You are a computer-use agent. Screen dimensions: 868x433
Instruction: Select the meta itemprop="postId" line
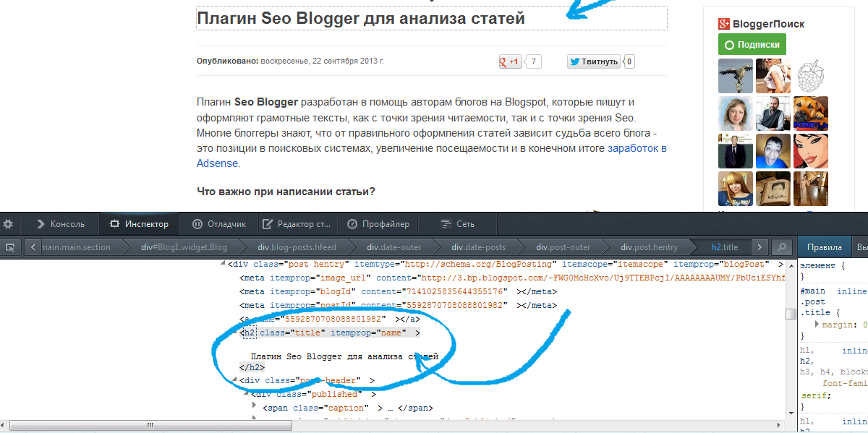(398, 305)
